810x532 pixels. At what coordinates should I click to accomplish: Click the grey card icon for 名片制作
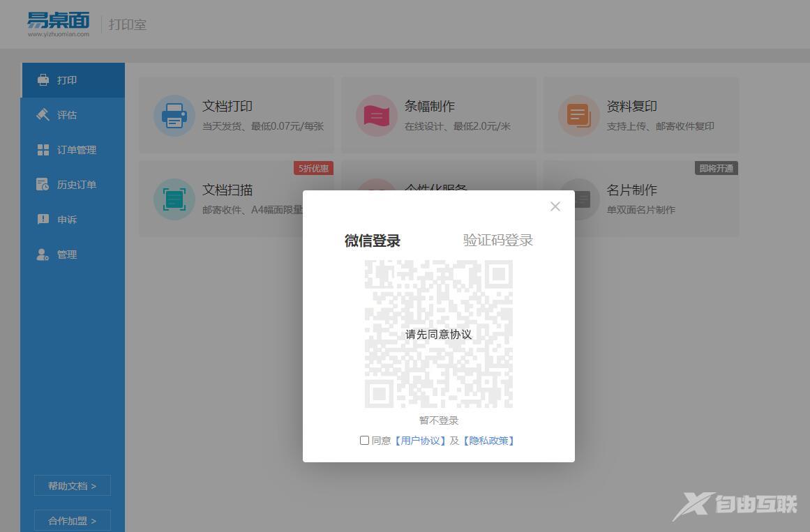583,199
